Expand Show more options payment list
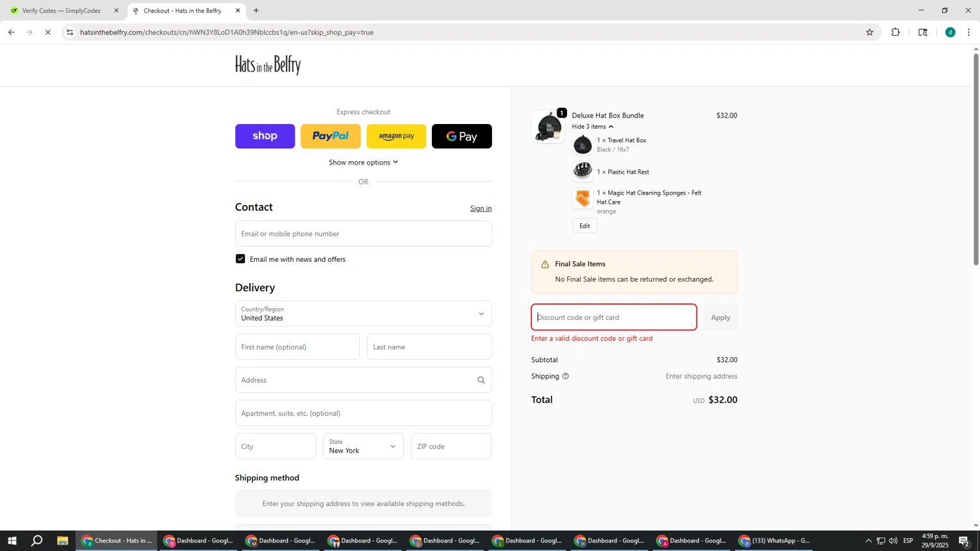980x551 pixels. tap(363, 163)
